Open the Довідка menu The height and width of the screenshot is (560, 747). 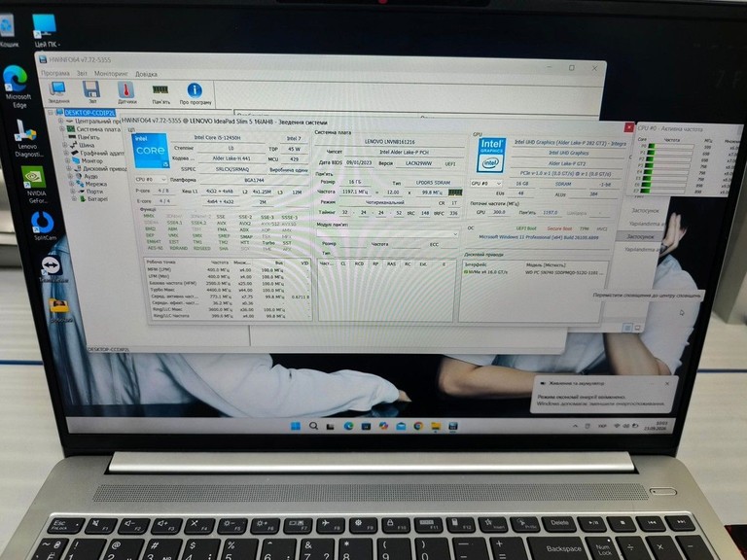pos(146,74)
